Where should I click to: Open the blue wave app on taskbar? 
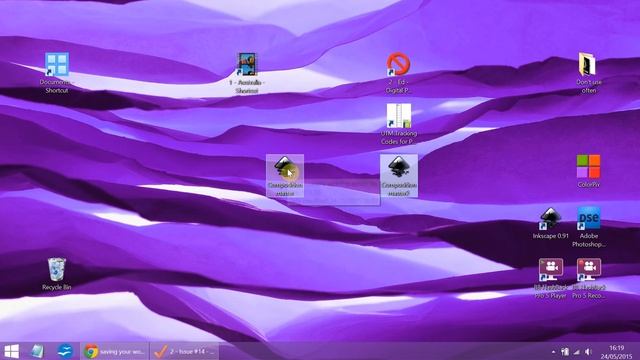[65, 351]
